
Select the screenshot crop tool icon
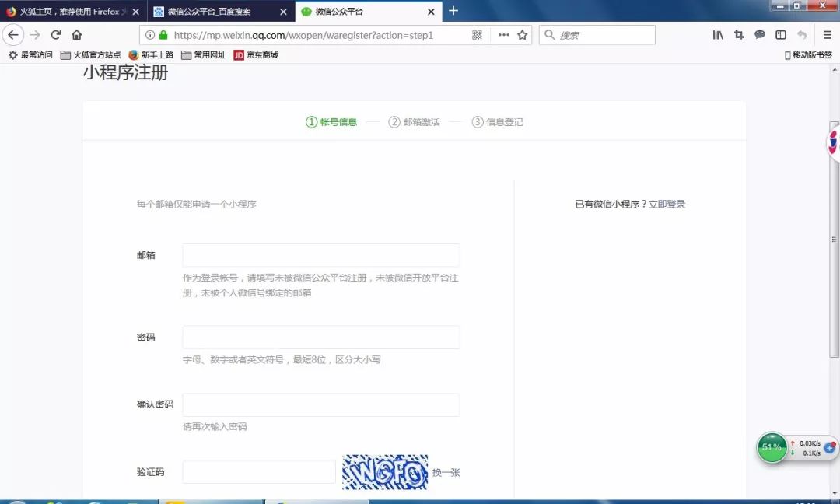pos(739,35)
